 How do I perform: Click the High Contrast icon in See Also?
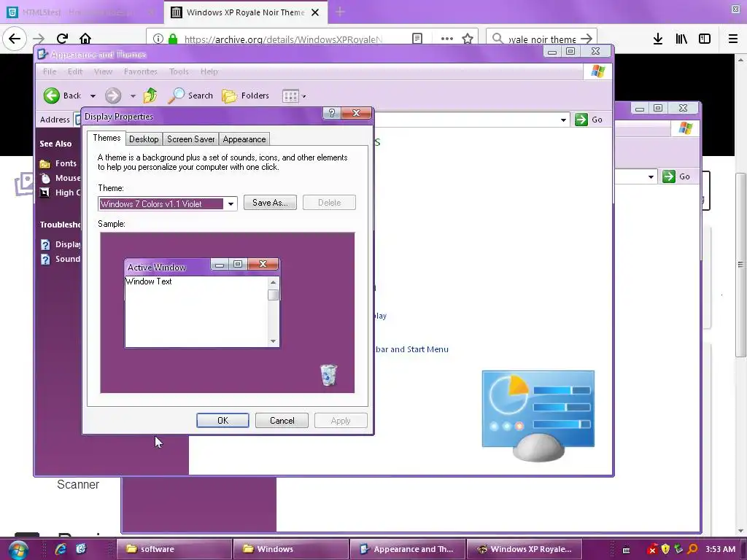tap(44, 192)
